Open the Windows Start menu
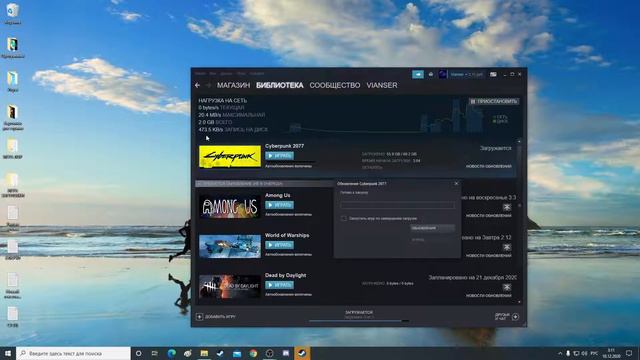The height and width of the screenshot is (360, 640). click(8, 353)
